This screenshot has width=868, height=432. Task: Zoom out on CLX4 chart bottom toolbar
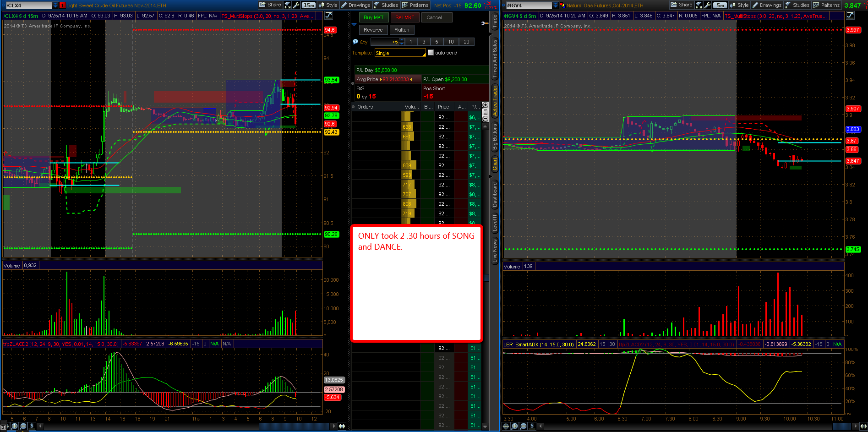tap(23, 426)
